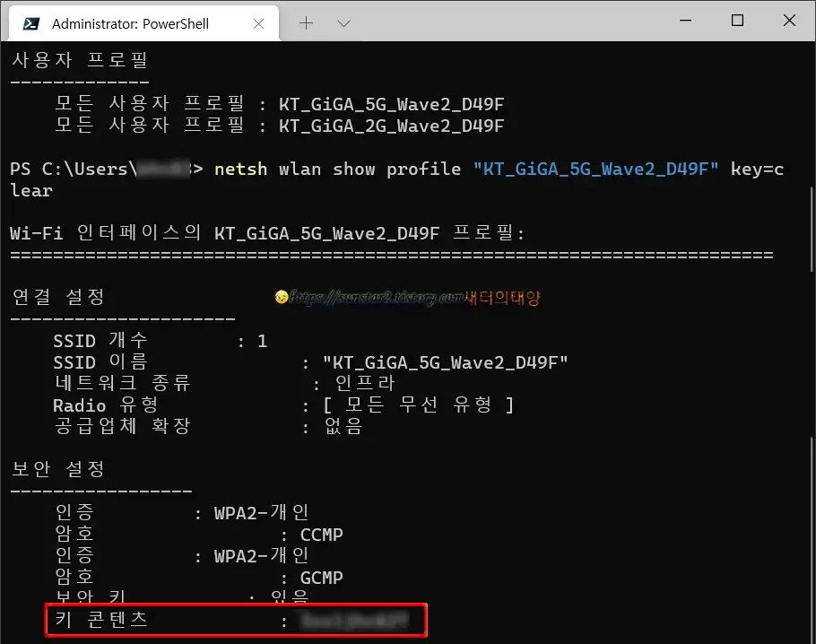The width and height of the screenshot is (816, 644).
Task: Click the 'Wi-Fi 인터페이스의' header line
Action: tap(267, 232)
